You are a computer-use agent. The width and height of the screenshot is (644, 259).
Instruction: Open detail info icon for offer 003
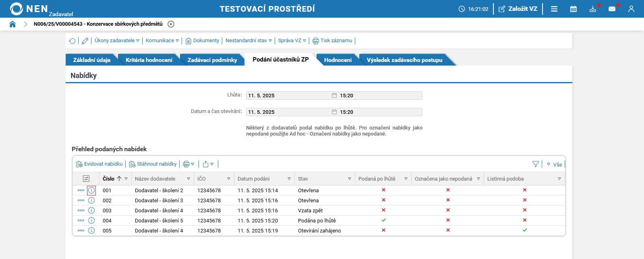91,210
